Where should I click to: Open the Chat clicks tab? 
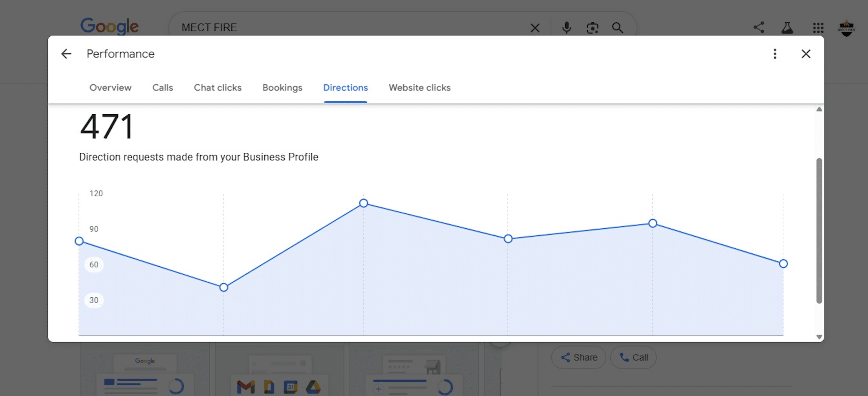pos(217,87)
